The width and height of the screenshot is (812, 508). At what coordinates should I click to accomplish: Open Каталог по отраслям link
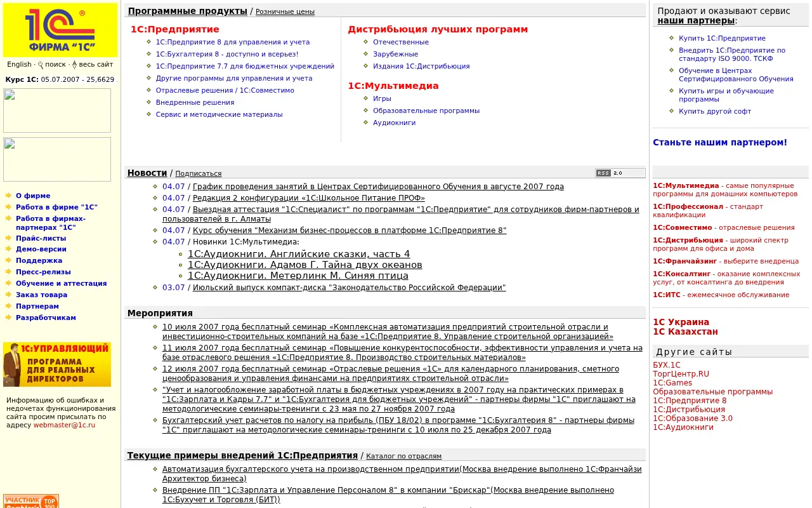[x=404, y=456]
